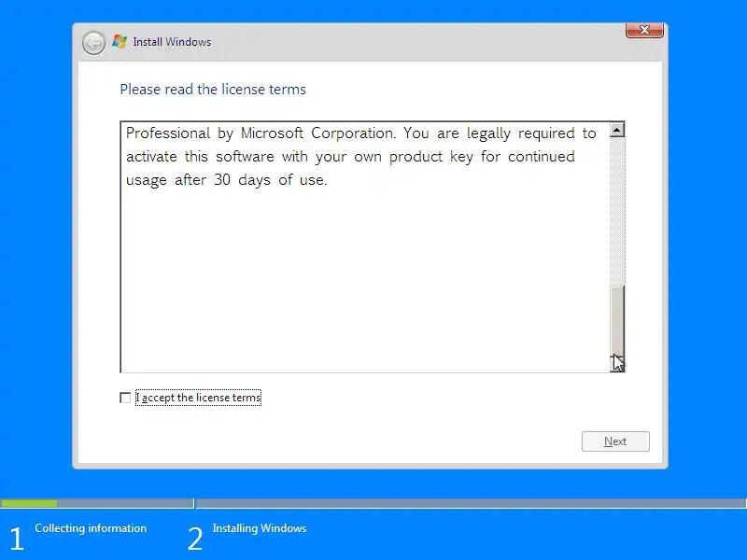Click the back arrow button
The image size is (747, 560).
tap(93, 43)
